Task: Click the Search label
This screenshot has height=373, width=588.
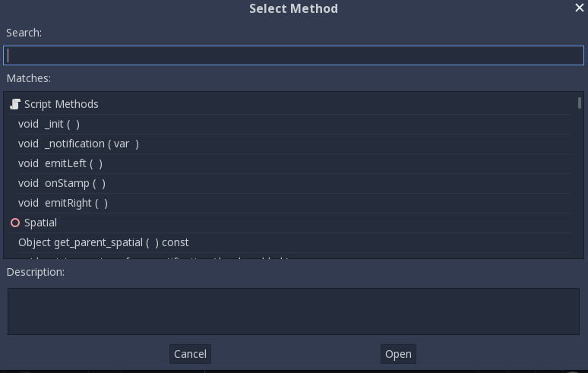Action: [x=24, y=33]
